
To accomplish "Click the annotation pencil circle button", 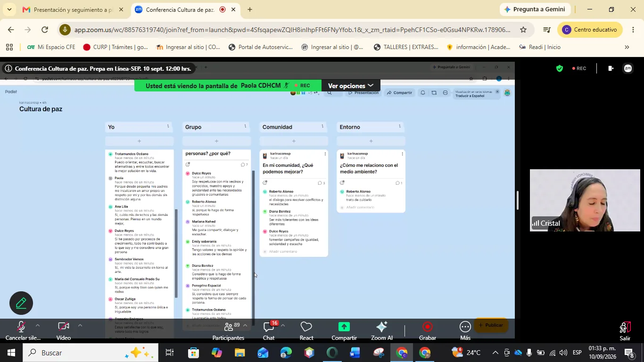I will point(21,303).
